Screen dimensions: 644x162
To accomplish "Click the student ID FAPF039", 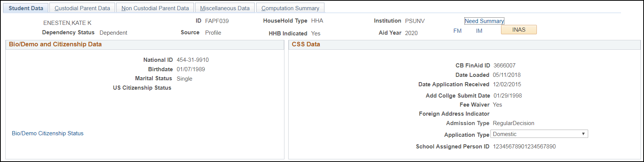I will tap(217, 21).
